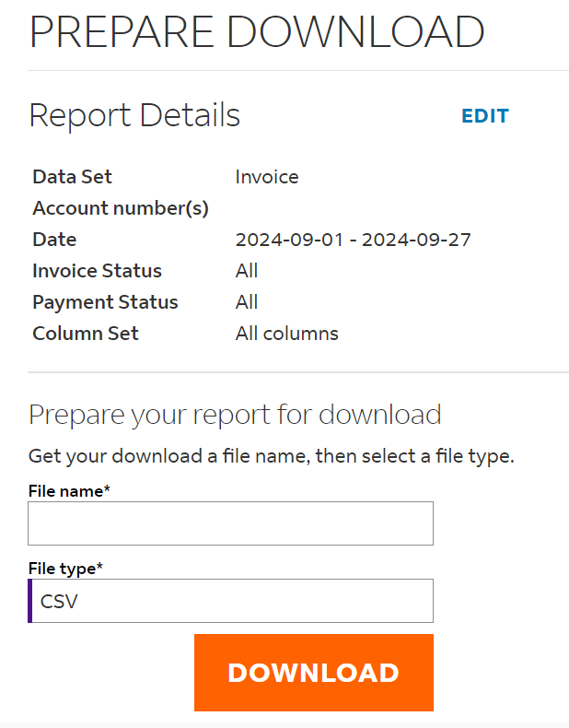This screenshot has height=728, width=569.
Task: Click the Column Set label
Action: (86, 334)
